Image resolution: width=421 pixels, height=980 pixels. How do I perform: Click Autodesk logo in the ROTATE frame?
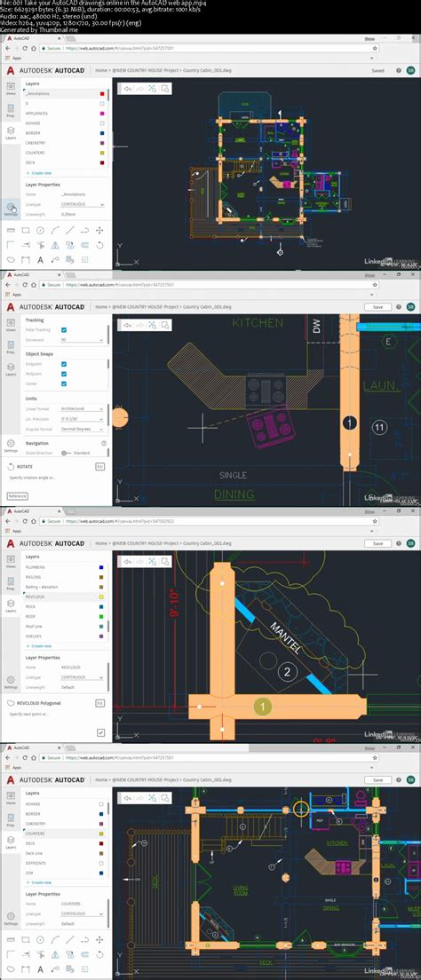[x=11, y=307]
